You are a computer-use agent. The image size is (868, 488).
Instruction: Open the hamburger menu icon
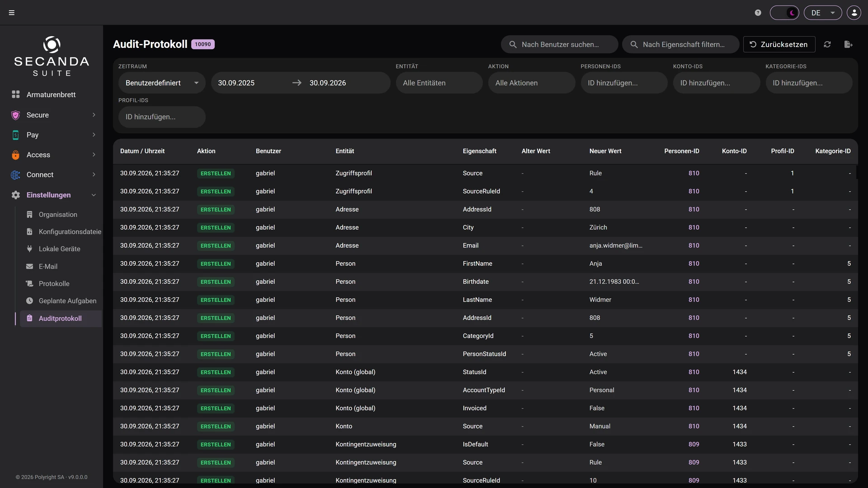12,13
